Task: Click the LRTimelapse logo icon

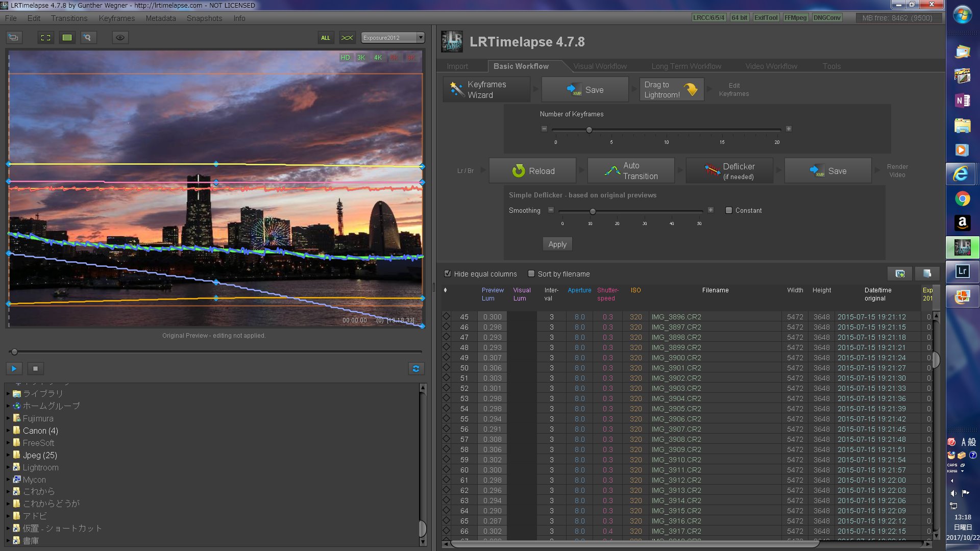Action: (x=452, y=42)
